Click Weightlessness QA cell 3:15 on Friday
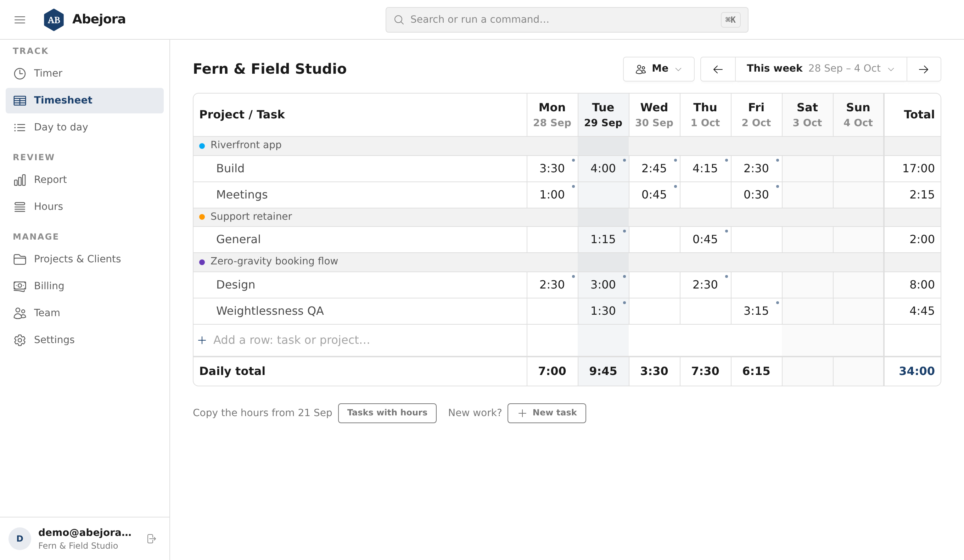 (x=756, y=311)
